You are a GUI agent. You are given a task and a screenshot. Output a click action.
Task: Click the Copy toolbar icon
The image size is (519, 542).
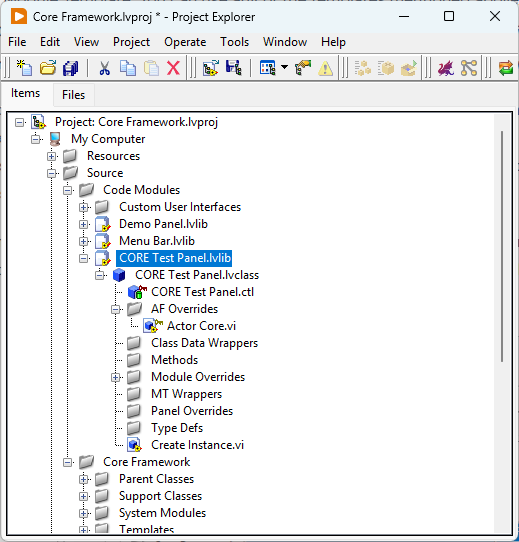128,68
